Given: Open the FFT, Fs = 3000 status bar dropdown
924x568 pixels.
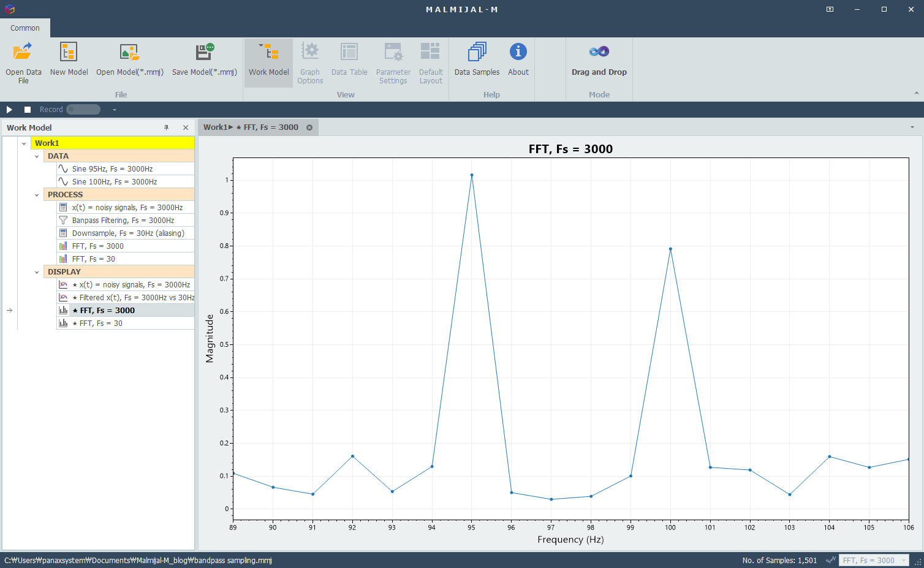Looking at the screenshot, I should (x=874, y=560).
